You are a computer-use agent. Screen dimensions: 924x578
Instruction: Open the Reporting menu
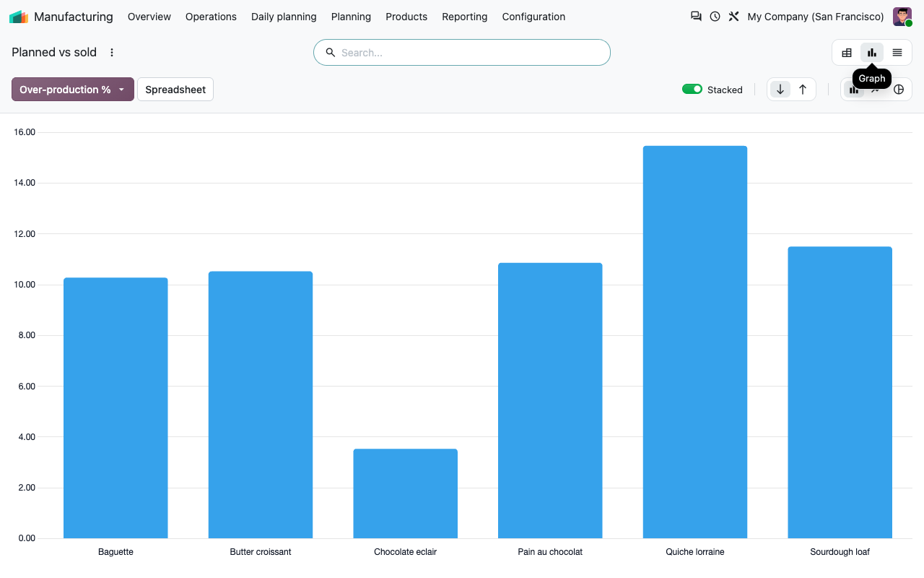click(x=465, y=17)
